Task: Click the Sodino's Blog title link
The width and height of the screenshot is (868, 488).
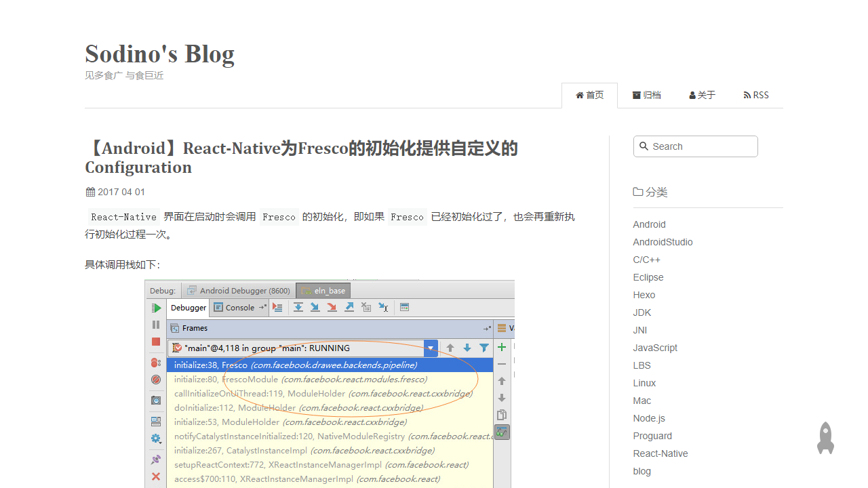Action: [160, 54]
